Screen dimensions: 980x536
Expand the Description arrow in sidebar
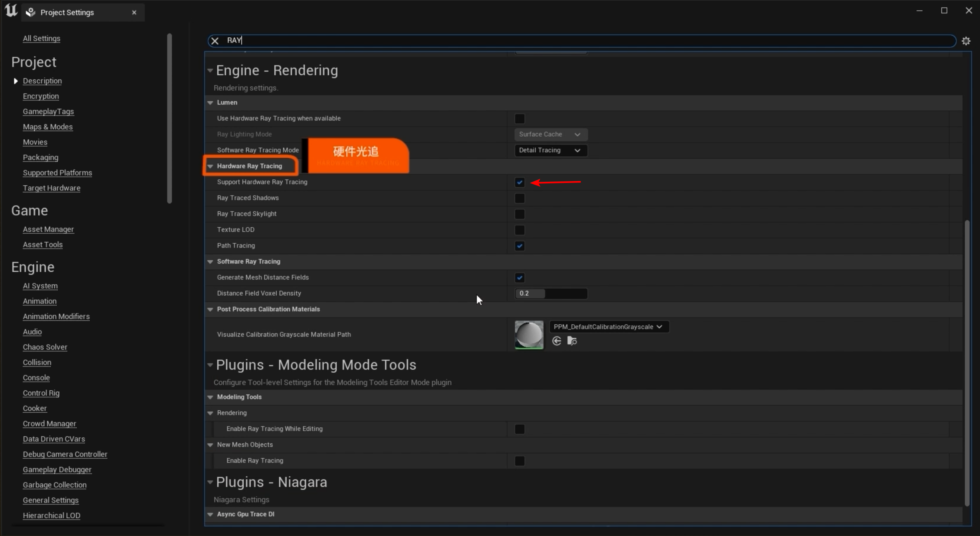[x=16, y=81]
